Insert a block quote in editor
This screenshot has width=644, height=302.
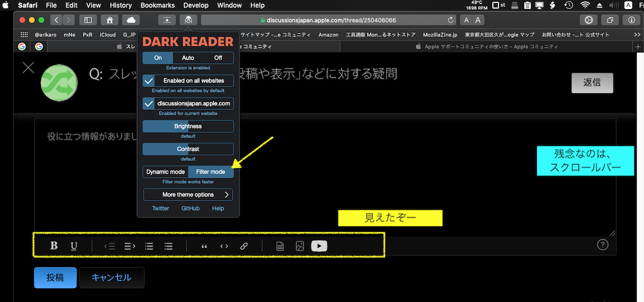tap(204, 246)
